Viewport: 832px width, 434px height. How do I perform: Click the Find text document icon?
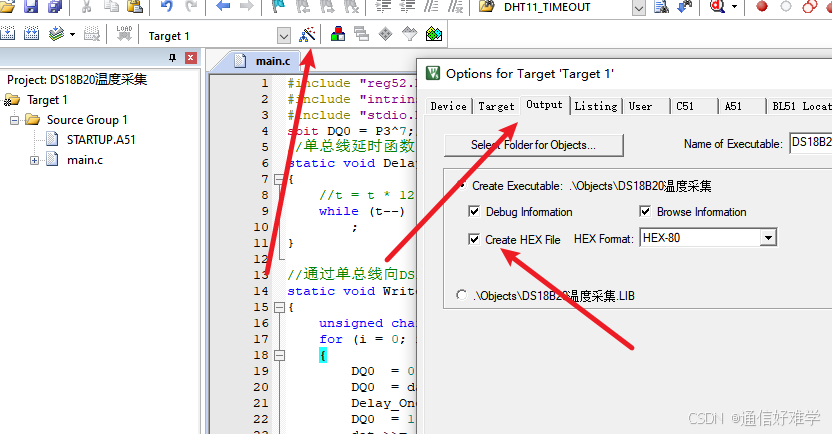click(x=661, y=6)
